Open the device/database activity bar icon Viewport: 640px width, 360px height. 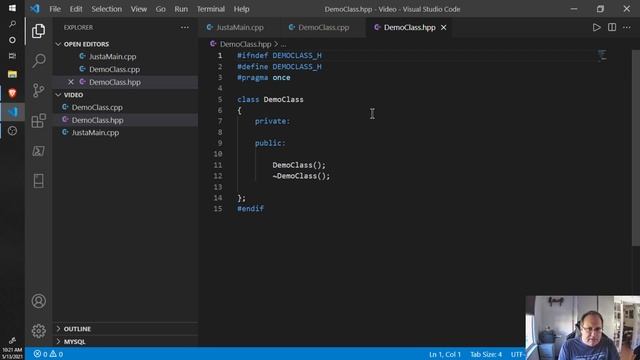(38, 181)
